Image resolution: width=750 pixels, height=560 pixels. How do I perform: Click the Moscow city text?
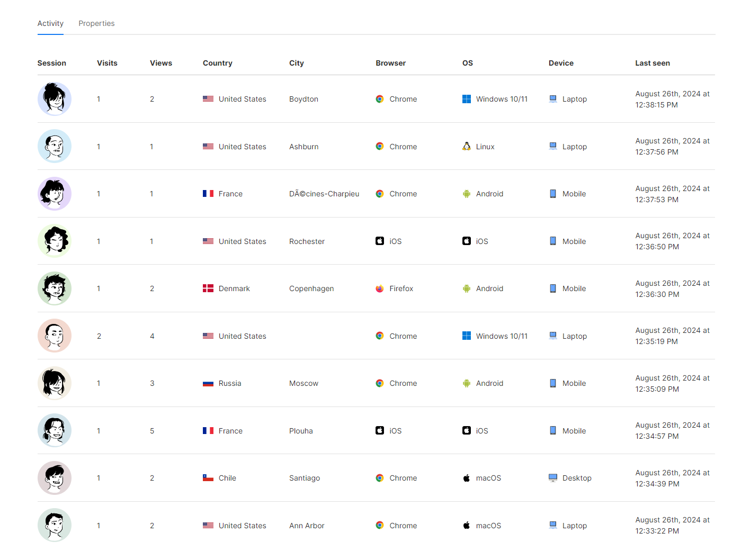[x=303, y=383]
